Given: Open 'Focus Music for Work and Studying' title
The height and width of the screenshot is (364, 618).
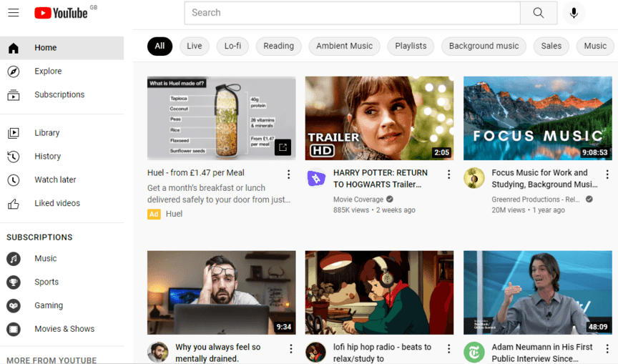Looking at the screenshot, I should [544, 179].
